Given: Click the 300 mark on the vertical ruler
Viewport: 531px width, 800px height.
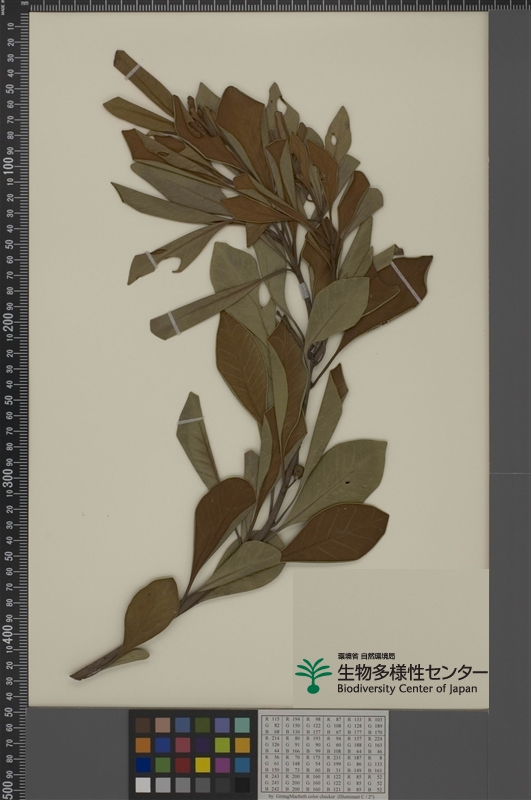Looking at the screenshot, I should point(8,476).
